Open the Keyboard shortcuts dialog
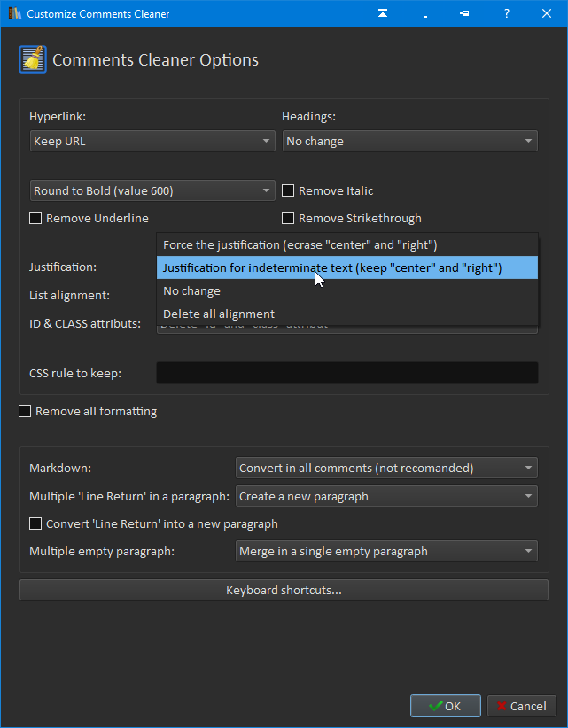 click(284, 590)
